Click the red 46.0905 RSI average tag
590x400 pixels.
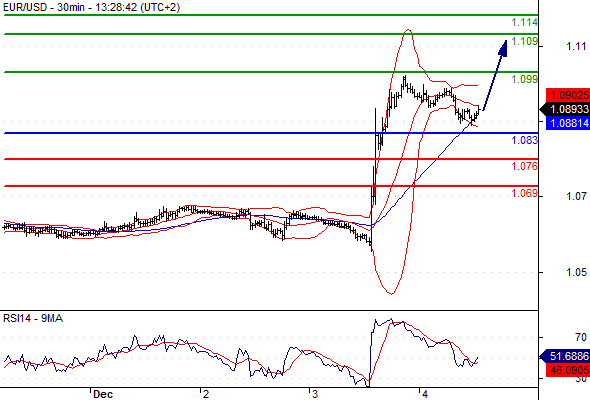[x=568, y=370]
